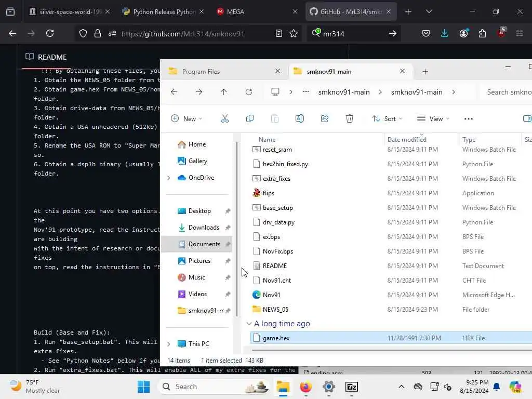532x399 pixels.
Task: Select the flips application file
Action: (x=390, y=193)
